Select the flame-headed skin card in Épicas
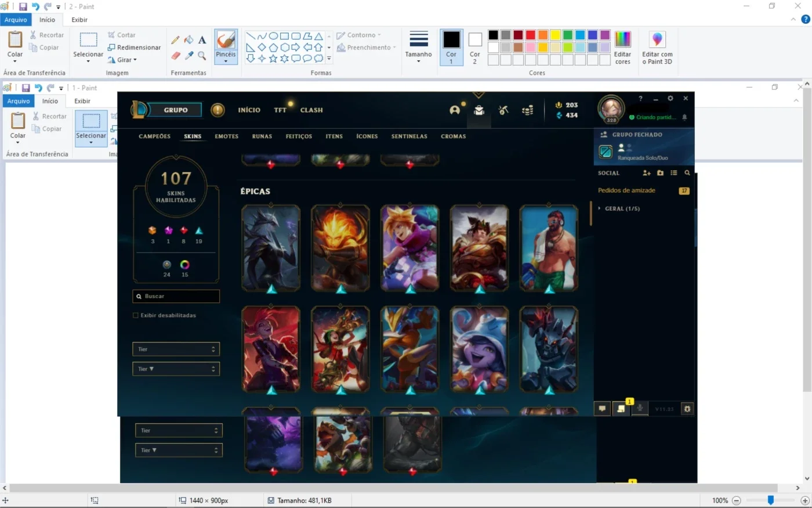The height and width of the screenshot is (508, 812). [340, 248]
